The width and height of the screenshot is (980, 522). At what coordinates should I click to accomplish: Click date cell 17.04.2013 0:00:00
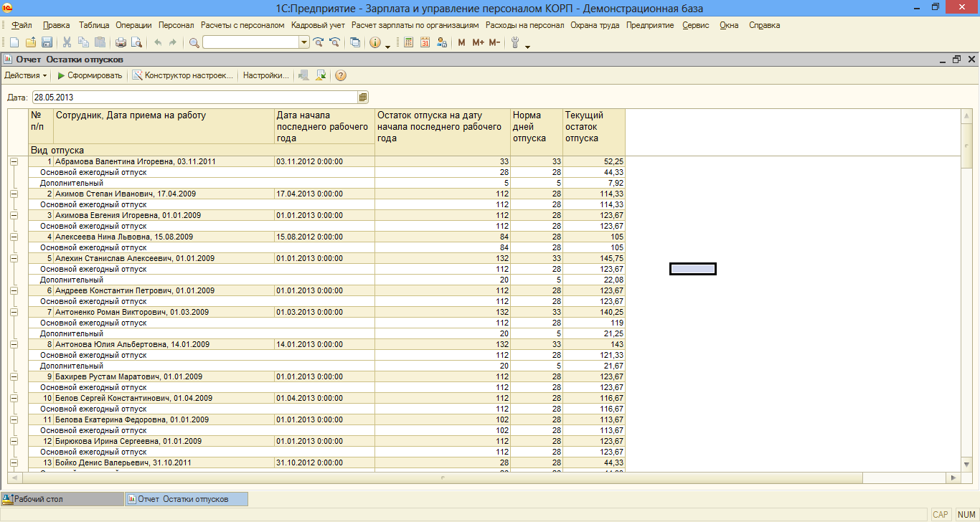pos(325,194)
